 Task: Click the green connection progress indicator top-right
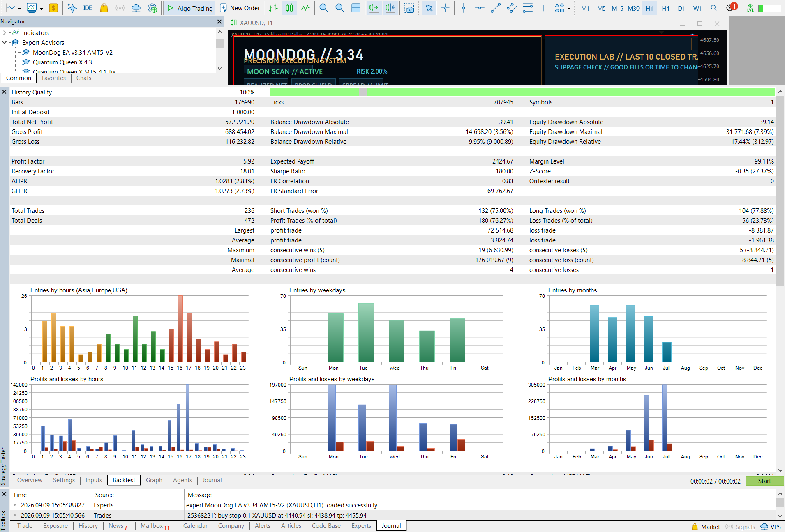(x=769, y=8)
